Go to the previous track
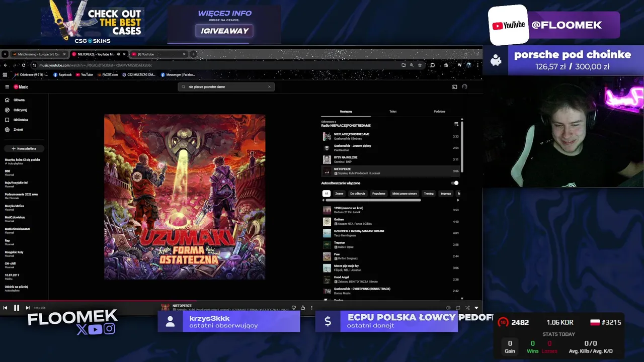The height and width of the screenshot is (362, 644). [x=5, y=308]
